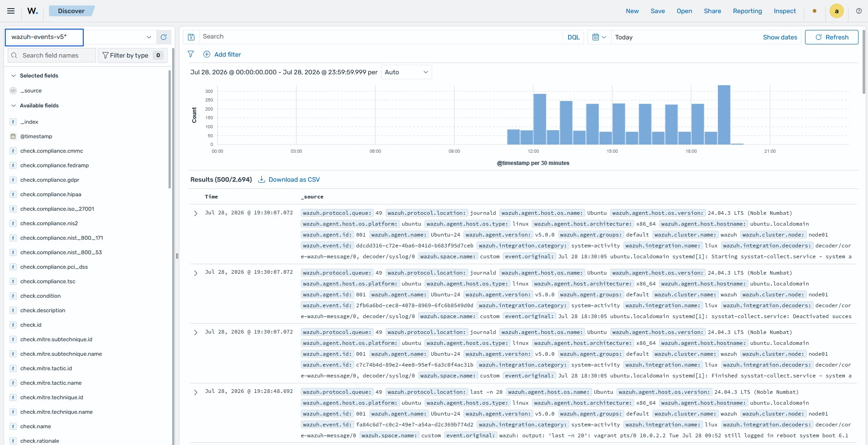Open the hamburger navigation menu
The image size is (868, 445).
click(x=11, y=11)
